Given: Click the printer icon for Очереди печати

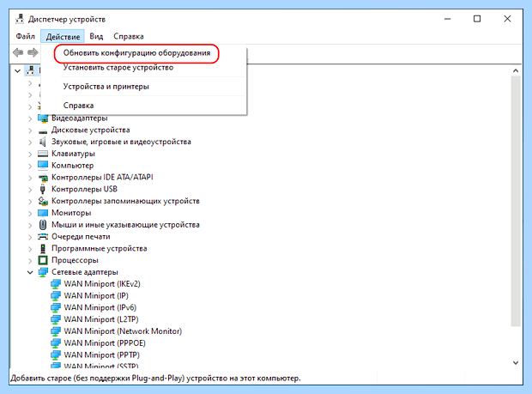Looking at the screenshot, I should coord(43,237).
